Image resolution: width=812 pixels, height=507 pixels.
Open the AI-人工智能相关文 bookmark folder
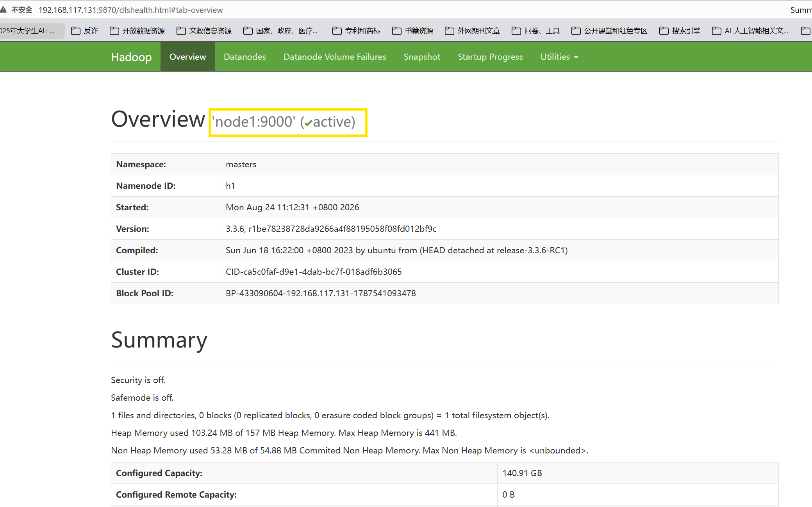tap(750, 30)
